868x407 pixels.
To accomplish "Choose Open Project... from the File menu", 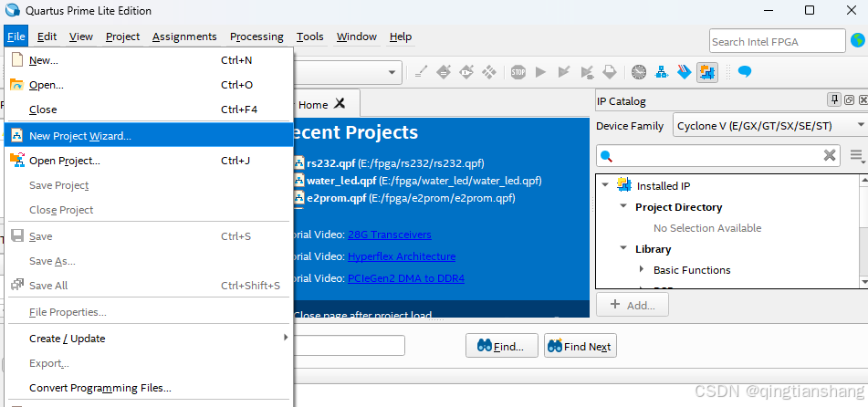I will [x=149, y=161].
